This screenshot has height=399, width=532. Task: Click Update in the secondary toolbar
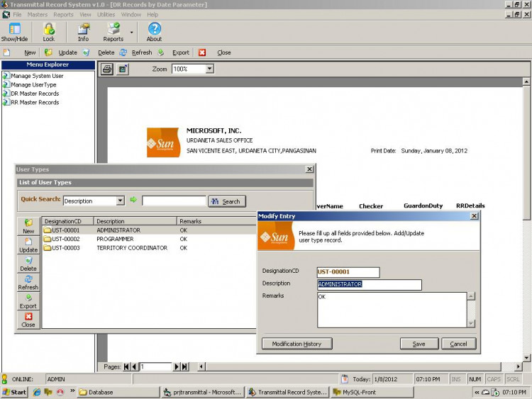point(67,52)
